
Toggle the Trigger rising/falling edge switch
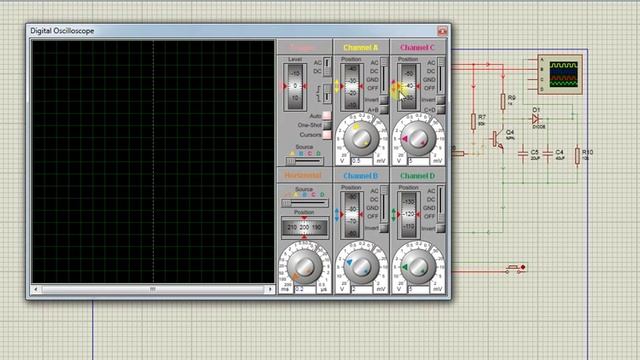(327, 93)
